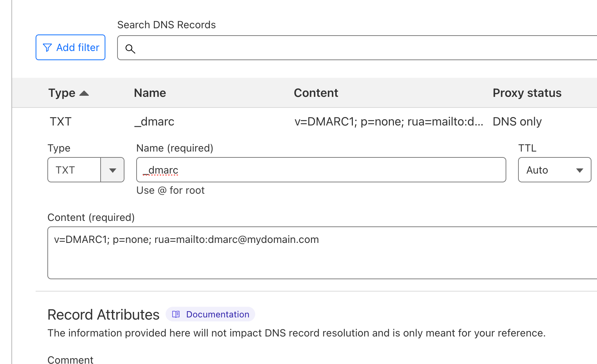Click the magnifying glass search icon
This screenshot has width=597, height=364.
click(130, 49)
